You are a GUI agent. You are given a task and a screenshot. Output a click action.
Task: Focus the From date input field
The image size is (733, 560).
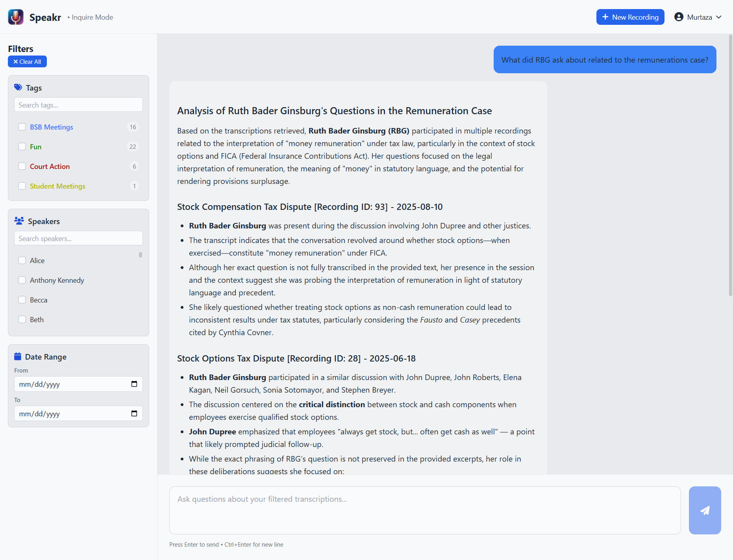click(78, 384)
